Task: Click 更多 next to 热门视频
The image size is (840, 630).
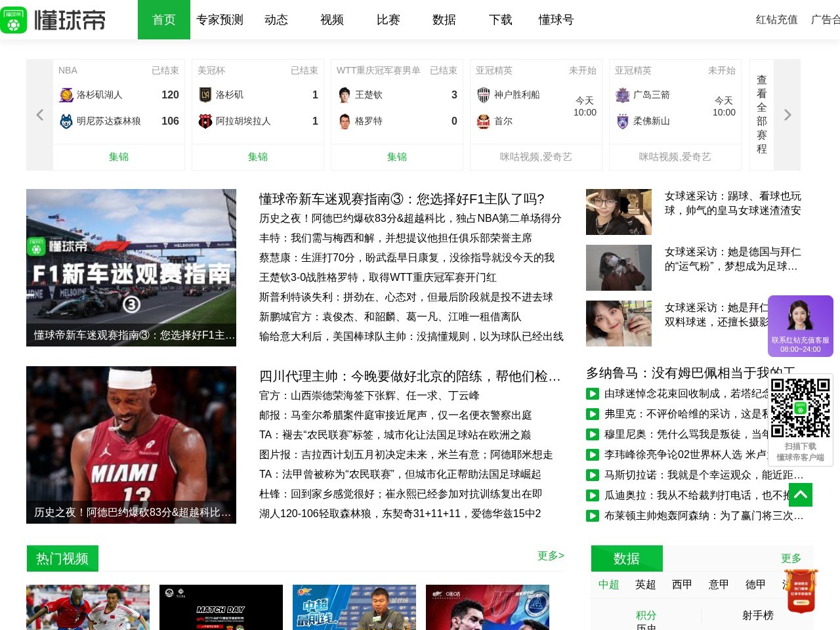Action: click(x=551, y=555)
